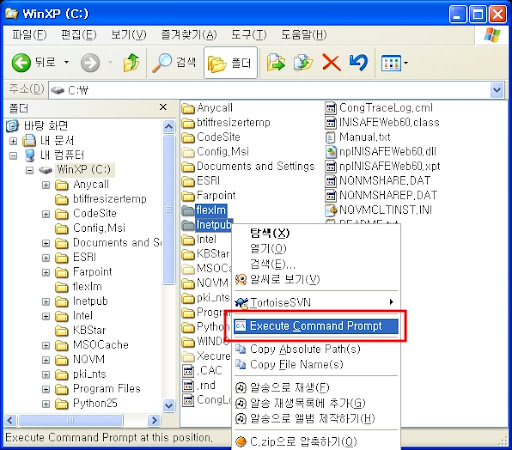The width and height of the screenshot is (512, 450).
Task: Collapse the WinXP (C:) tree node
Action: (x=30, y=170)
